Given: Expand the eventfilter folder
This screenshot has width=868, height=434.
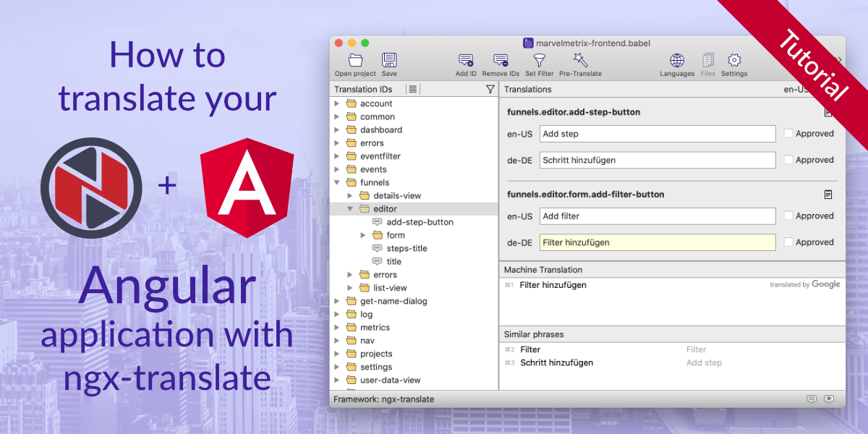Looking at the screenshot, I should [x=336, y=156].
